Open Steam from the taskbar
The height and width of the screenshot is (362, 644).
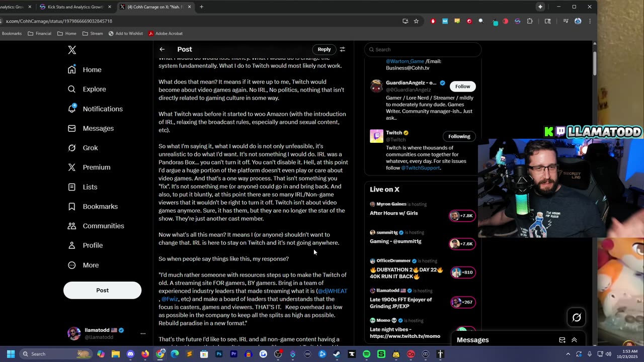(x=337, y=354)
